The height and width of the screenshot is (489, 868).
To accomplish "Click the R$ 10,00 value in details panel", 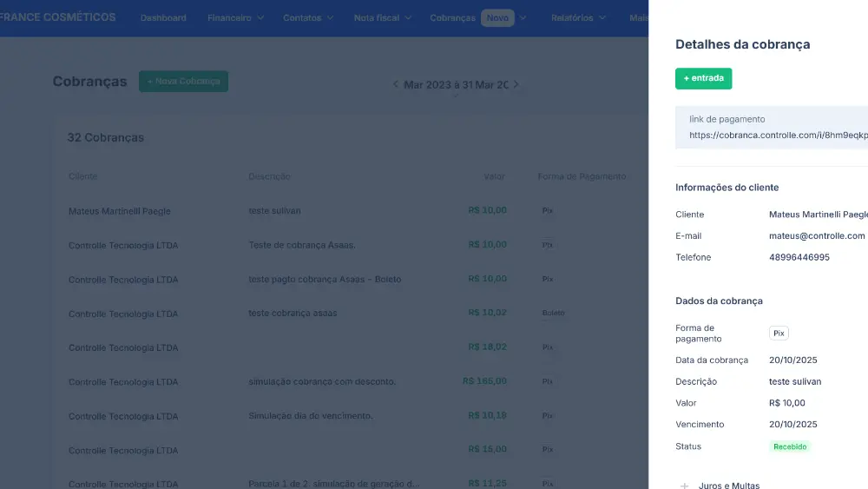I will 786,403.
